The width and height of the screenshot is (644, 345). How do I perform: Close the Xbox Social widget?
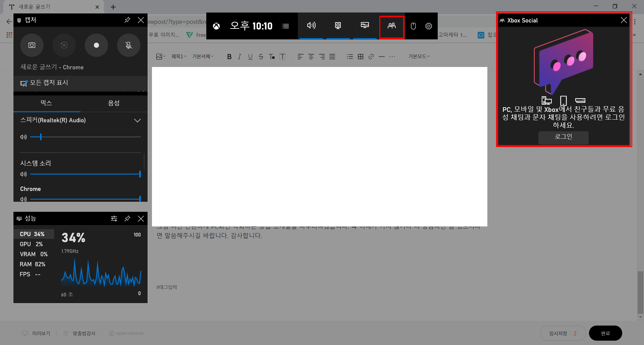point(624,20)
